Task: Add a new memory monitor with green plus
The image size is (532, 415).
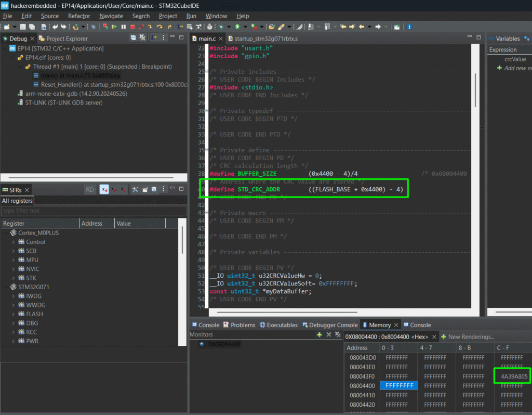Action: (x=319, y=334)
